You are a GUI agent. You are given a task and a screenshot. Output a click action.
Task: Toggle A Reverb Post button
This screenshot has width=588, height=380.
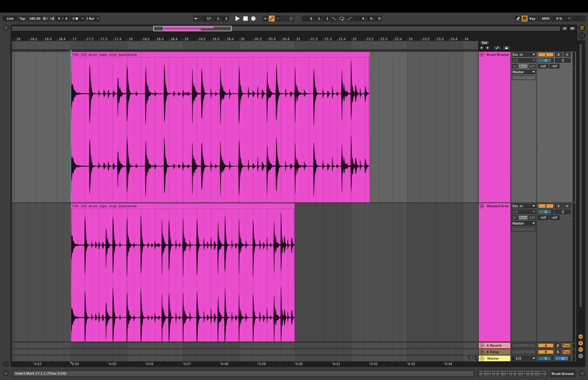(x=566, y=345)
